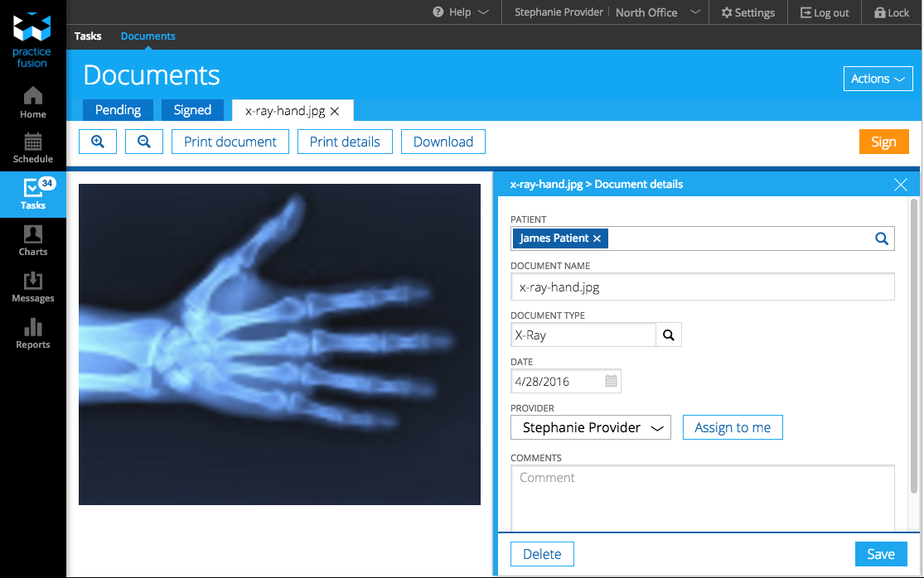Image resolution: width=924 pixels, height=578 pixels.
Task: Open Messages in the sidebar
Action: (x=33, y=287)
